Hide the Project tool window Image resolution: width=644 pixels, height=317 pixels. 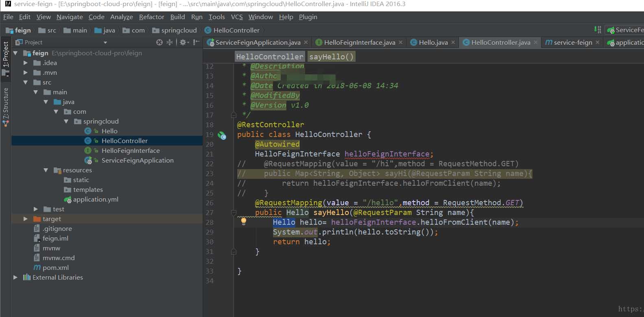coord(196,42)
